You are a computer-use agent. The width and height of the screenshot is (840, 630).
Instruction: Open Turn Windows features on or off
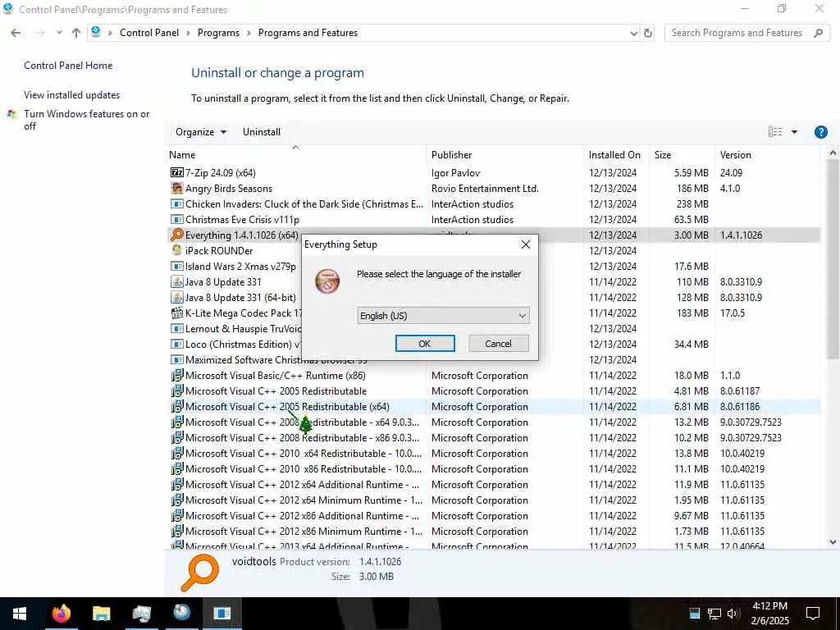pos(87,120)
